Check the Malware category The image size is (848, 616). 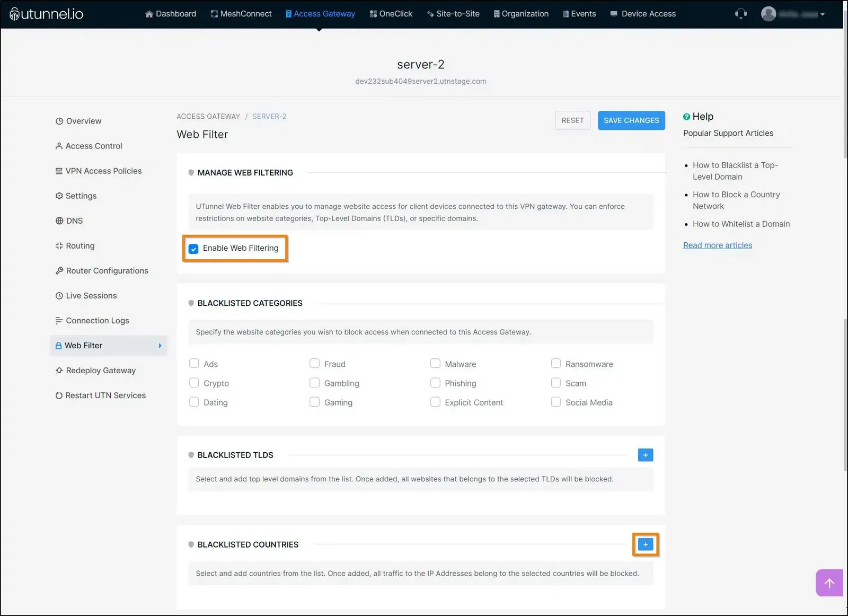point(435,363)
